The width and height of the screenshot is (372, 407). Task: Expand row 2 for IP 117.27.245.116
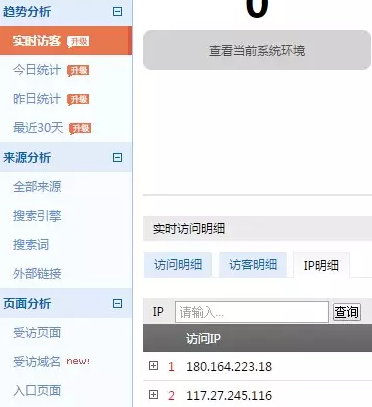click(153, 395)
